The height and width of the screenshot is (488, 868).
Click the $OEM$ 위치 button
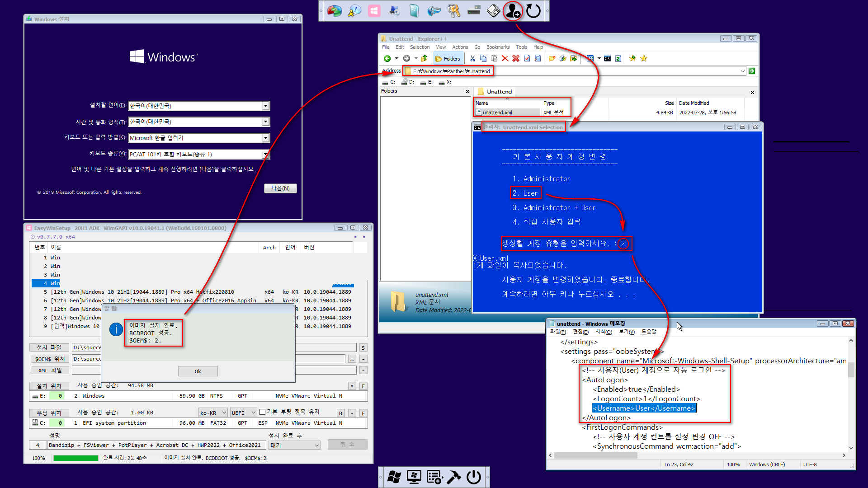coord(49,359)
